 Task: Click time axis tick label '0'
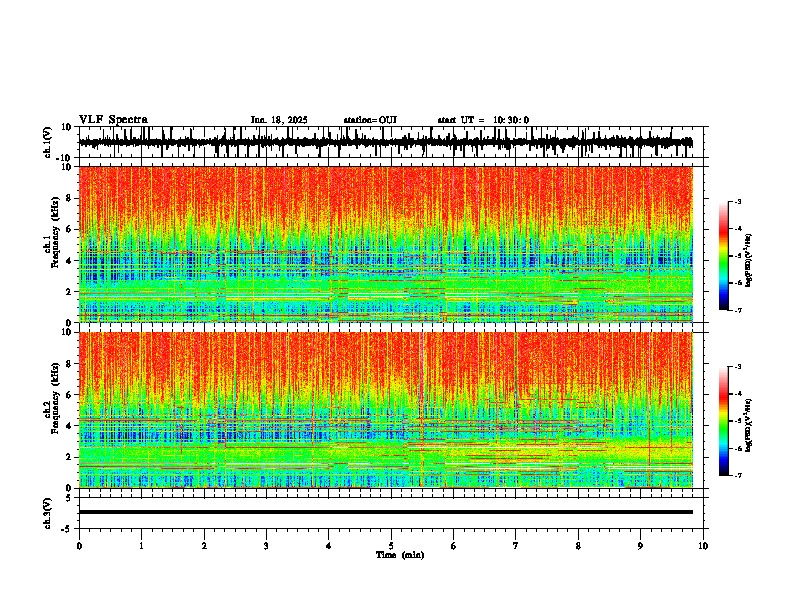click(x=79, y=546)
